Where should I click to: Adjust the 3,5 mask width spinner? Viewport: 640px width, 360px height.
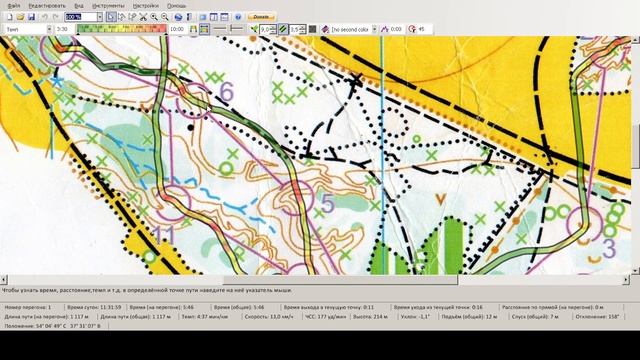click(298, 29)
